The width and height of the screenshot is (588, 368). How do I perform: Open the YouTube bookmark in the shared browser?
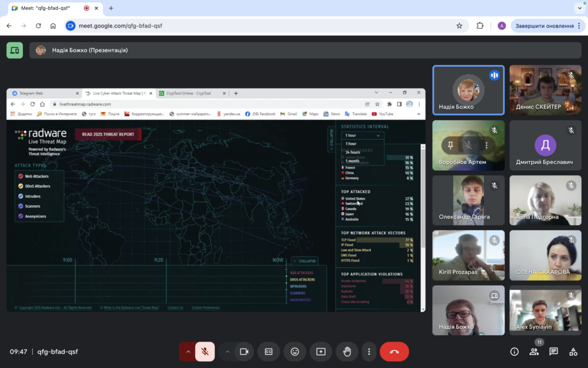[x=382, y=114]
